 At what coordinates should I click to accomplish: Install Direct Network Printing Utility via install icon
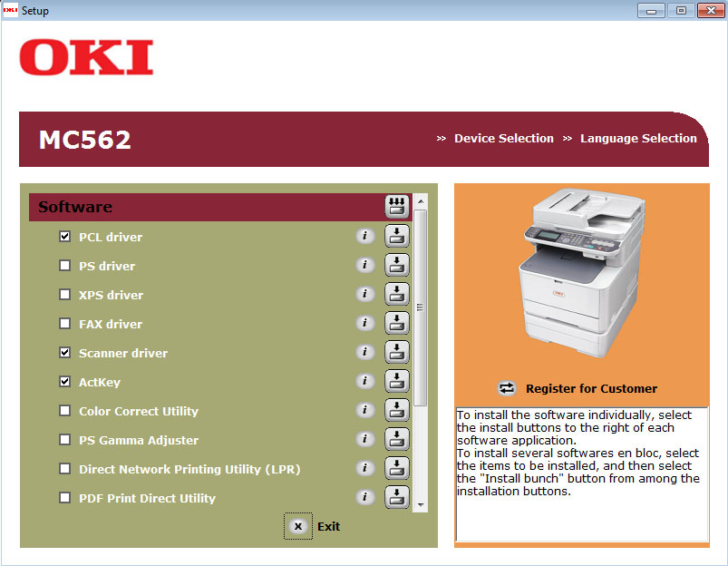(x=396, y=468)
